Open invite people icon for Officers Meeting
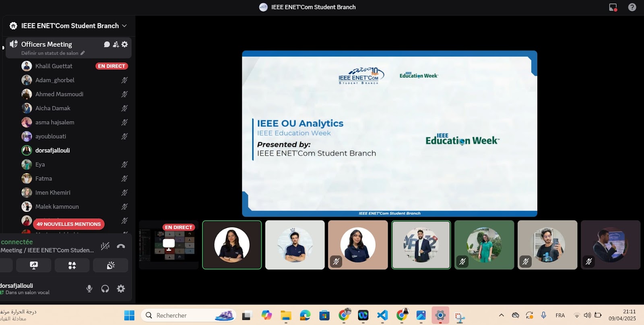Viewport: 644px width, 325px height. pyautogui.click(x=116, y=44)
